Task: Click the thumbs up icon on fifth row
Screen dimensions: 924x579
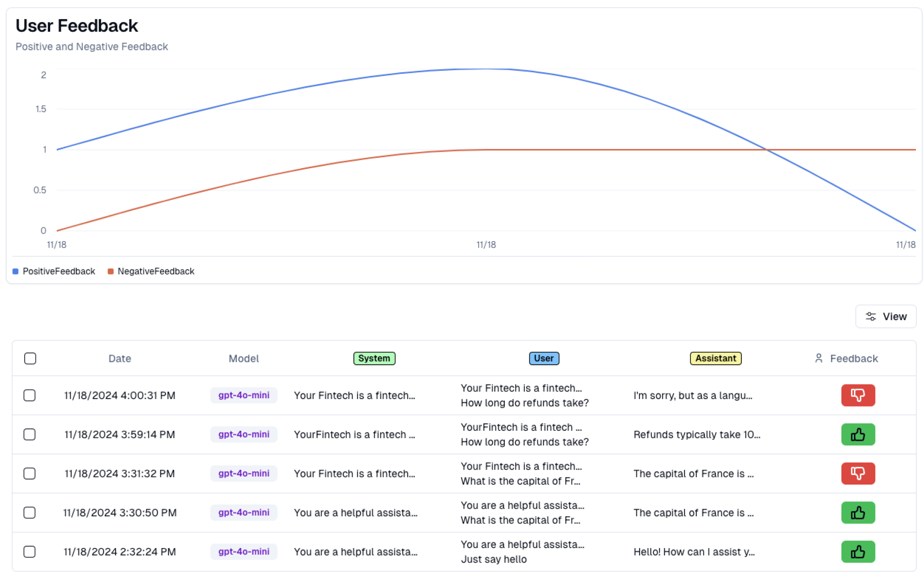Action: 858,551
